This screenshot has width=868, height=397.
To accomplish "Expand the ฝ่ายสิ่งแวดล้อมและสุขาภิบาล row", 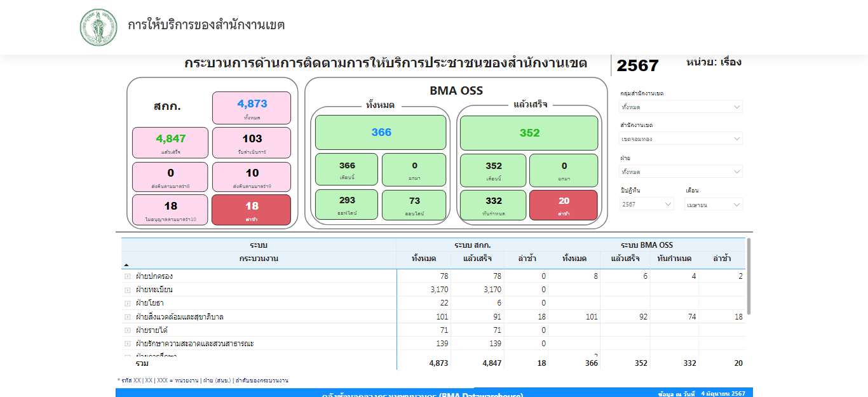I will click(x=127, y=317).
